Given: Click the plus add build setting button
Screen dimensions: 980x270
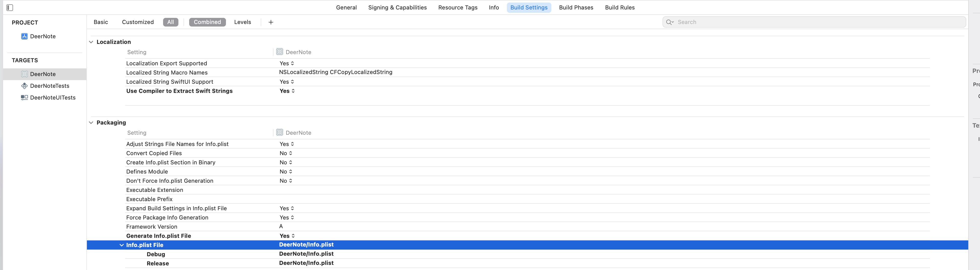Looking at the screenshot, I should coord(271,22).
